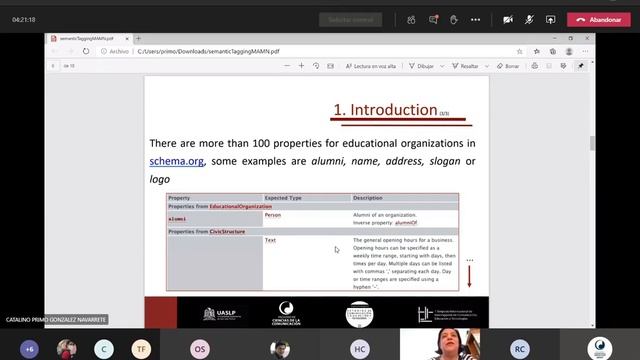Screen dimensions: 640x360
Task: Click the Person expected type link
Action: 273,215
